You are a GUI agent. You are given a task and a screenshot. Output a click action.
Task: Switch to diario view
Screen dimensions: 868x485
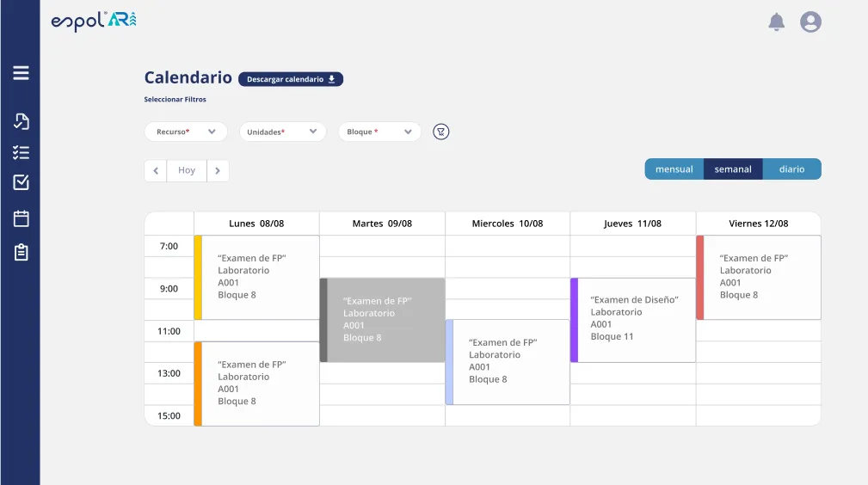coord(792,169)
